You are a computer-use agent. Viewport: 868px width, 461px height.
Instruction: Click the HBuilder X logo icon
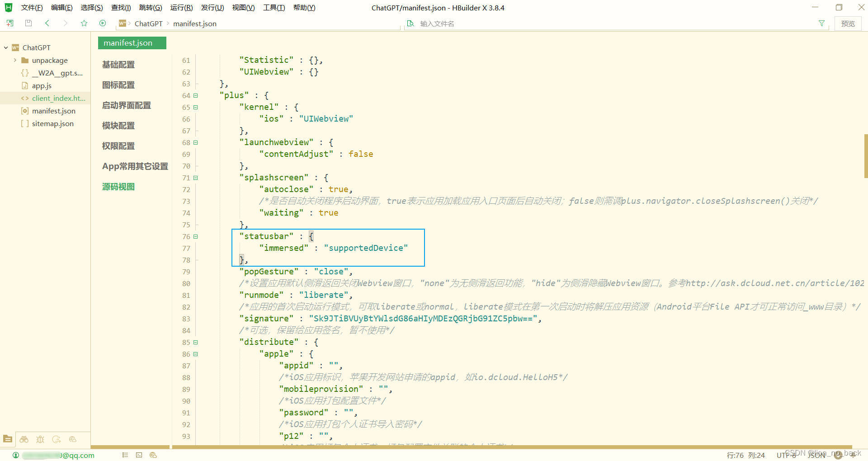(x=9, y=8)
